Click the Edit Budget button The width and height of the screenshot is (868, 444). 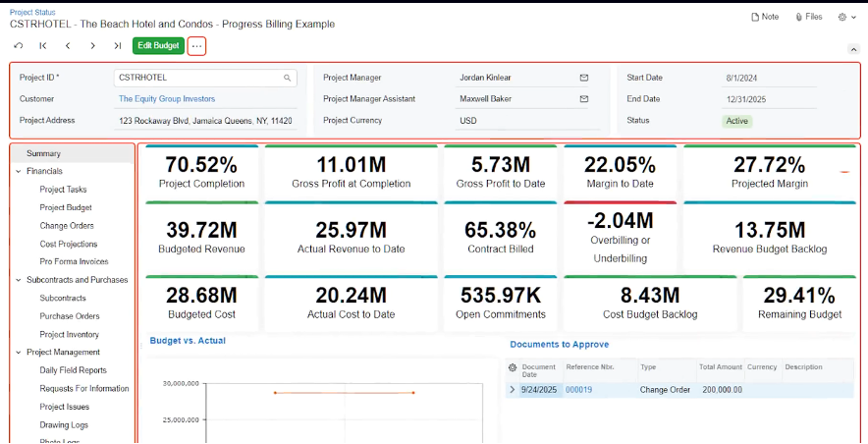pos(158,46)
